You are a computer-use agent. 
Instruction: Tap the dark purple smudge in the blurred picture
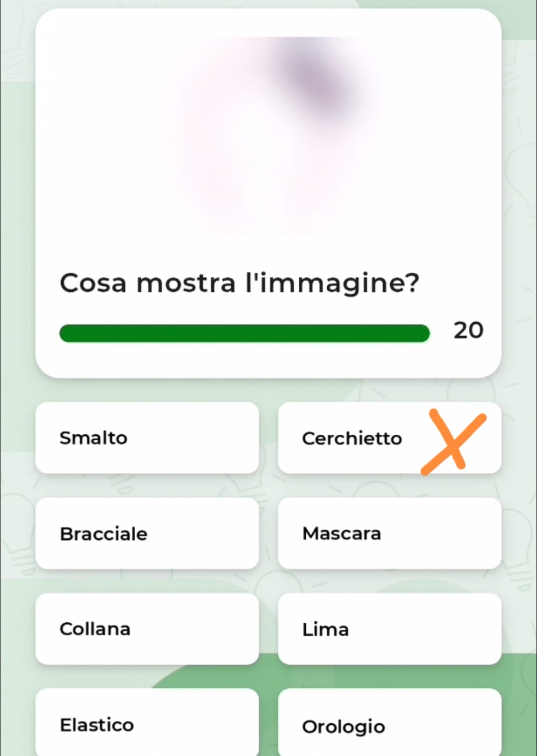318,80
